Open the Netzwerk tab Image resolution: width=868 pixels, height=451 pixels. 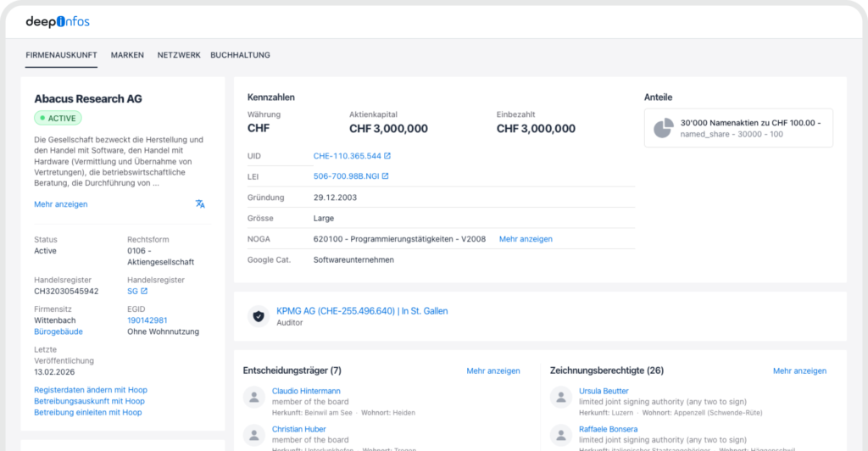(179, 55)
